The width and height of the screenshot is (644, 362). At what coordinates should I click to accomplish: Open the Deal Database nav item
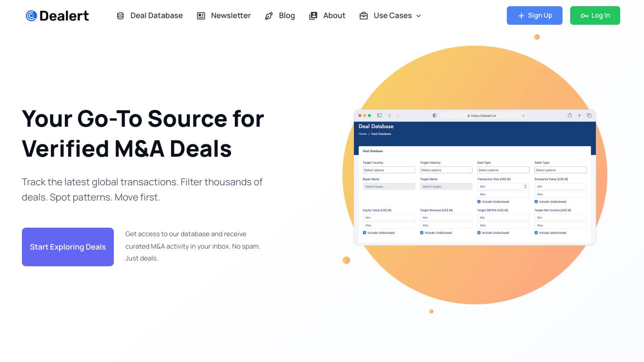point(150,16)
